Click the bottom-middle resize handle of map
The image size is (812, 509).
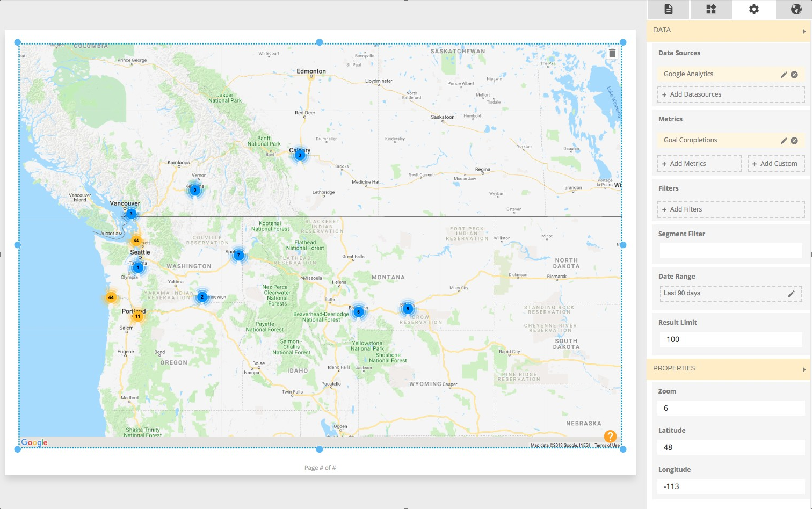click(x=320, y=449)
